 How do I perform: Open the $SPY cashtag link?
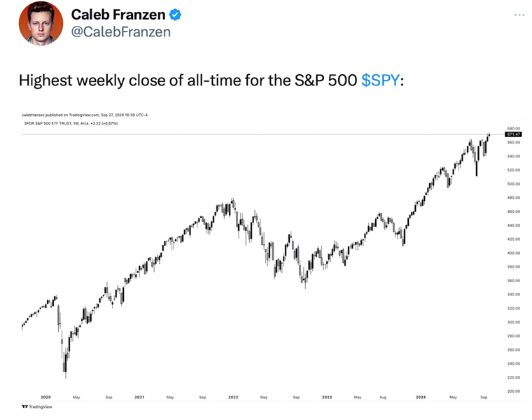[x=381, y=80]
